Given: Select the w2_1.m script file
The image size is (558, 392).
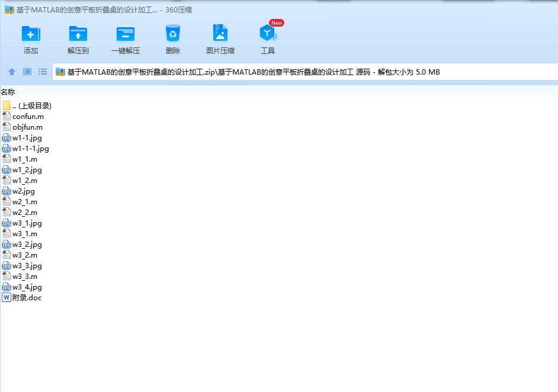Looking at the screenshot, I should pyautogui.click(x=20, y=202).
